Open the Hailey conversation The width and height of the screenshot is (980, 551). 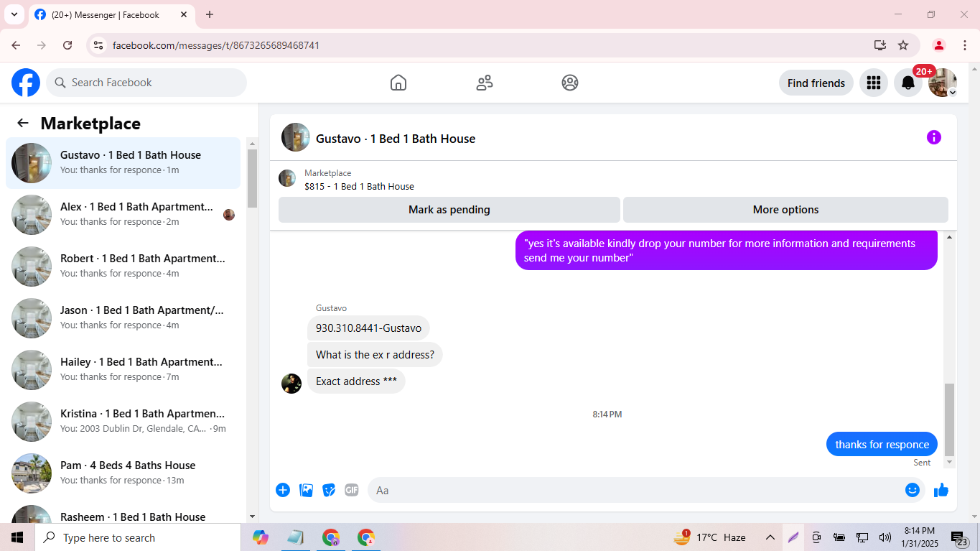pos(123,370)
